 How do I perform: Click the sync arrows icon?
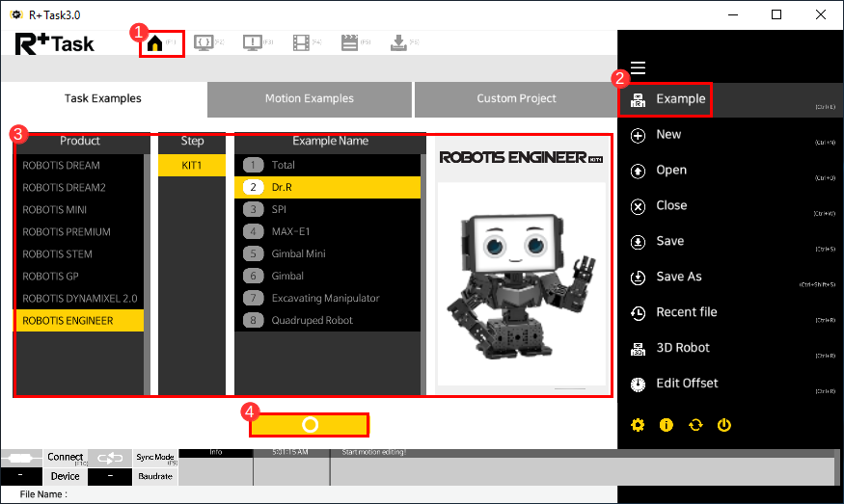(110, 459)
